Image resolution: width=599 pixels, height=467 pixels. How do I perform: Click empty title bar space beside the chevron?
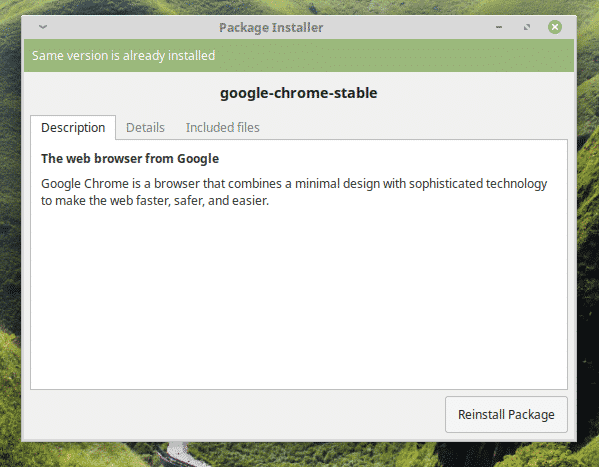click(130, 27)
